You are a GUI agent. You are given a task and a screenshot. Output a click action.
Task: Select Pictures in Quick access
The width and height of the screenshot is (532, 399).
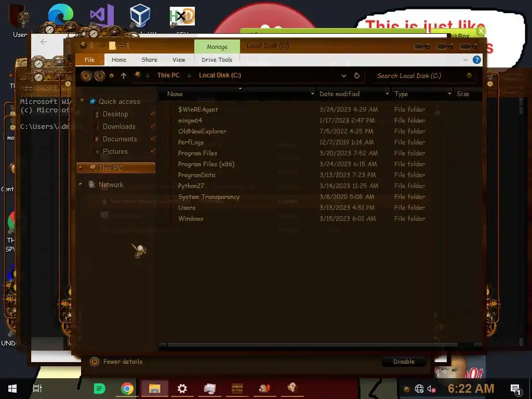[115, 152]
